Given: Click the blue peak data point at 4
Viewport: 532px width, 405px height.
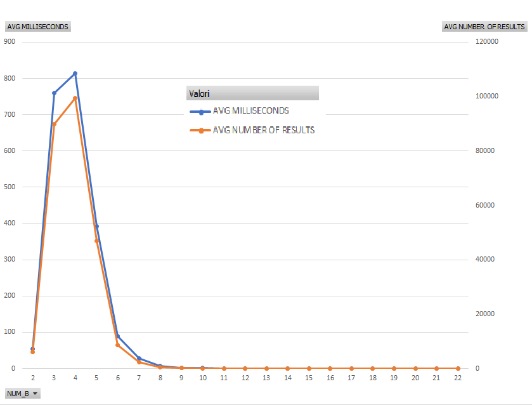Looking at the screenshot, I should (75, 74).
